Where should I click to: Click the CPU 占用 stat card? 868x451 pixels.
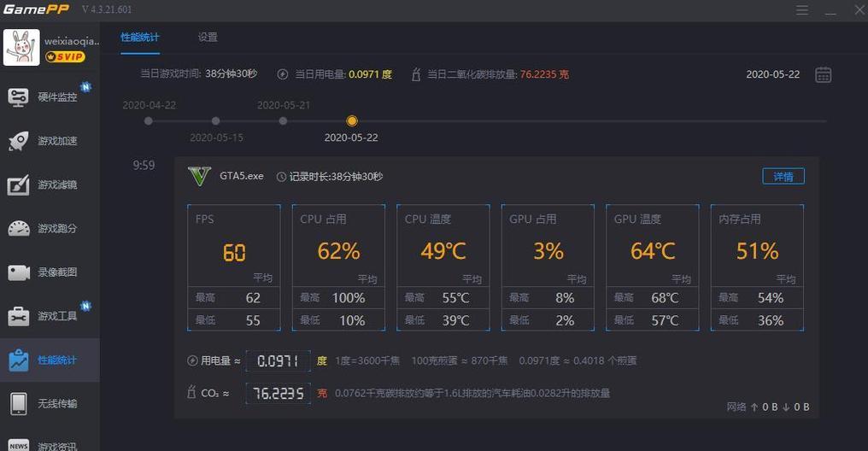pos(339,268)
